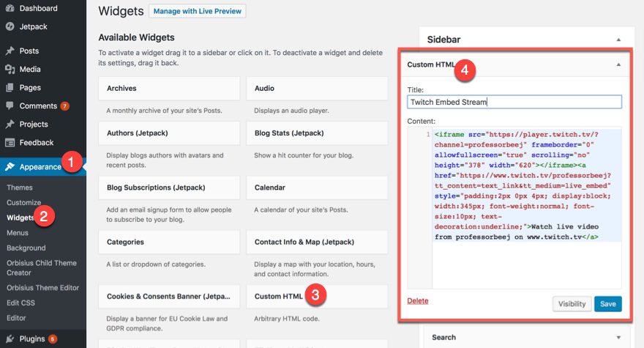This screenshot has width=644, height=348.
Task: Select the Archives available widget
Action: 169,89
